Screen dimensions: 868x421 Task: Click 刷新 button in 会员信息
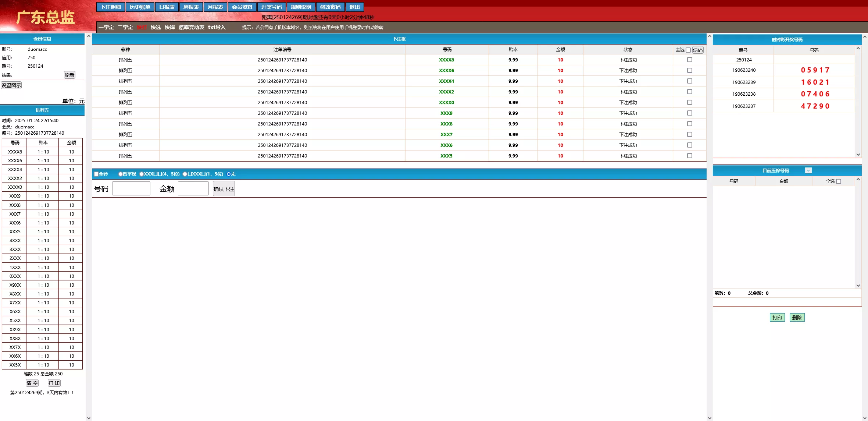click(x=69, y=75)
